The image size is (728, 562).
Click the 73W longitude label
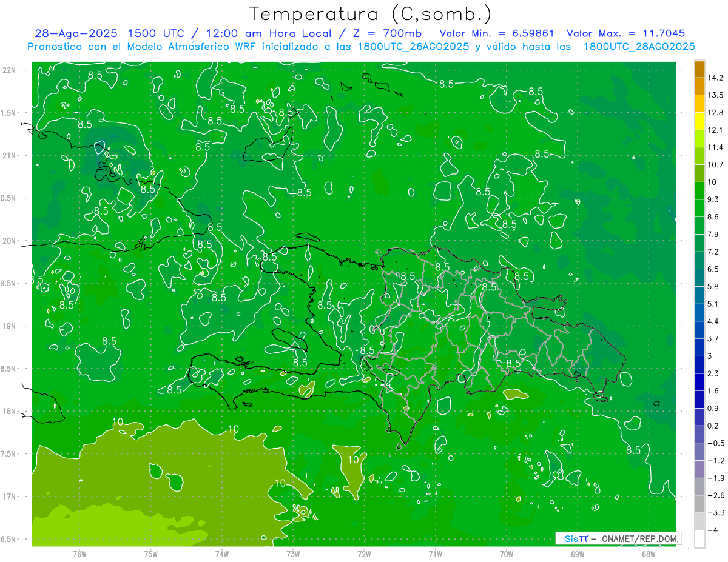(x=293, y=554)
